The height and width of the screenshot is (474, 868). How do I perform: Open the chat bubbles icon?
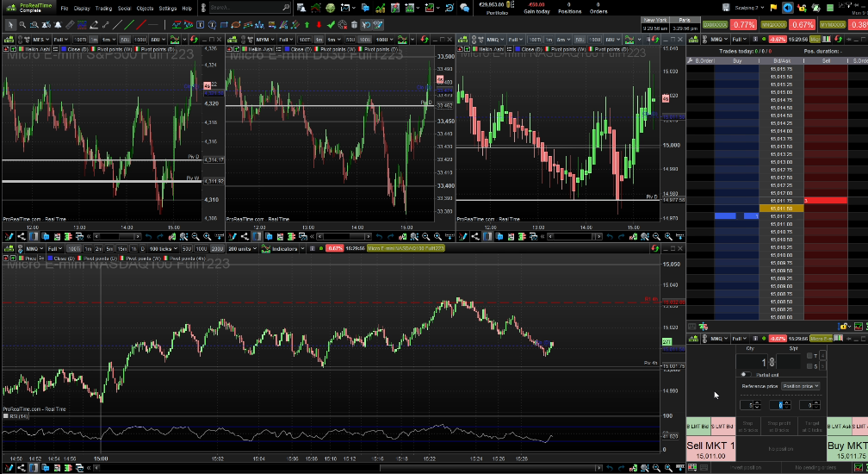[x=464, y=8]
